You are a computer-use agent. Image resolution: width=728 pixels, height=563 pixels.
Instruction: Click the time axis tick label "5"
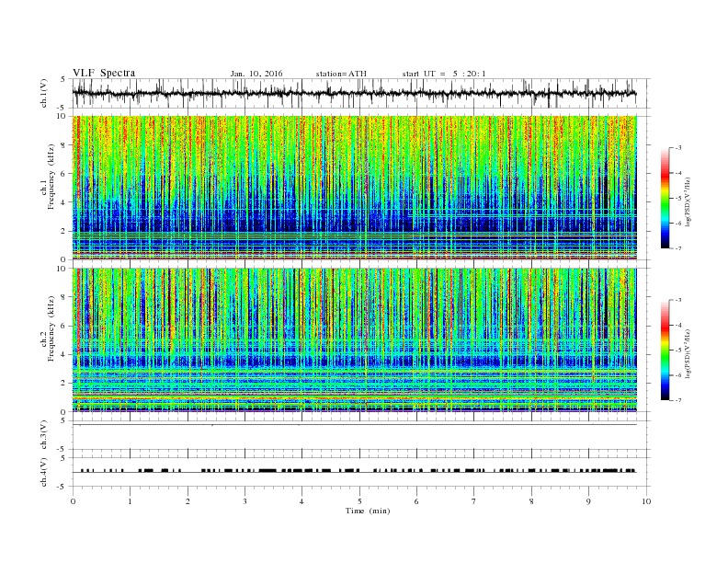359,501
